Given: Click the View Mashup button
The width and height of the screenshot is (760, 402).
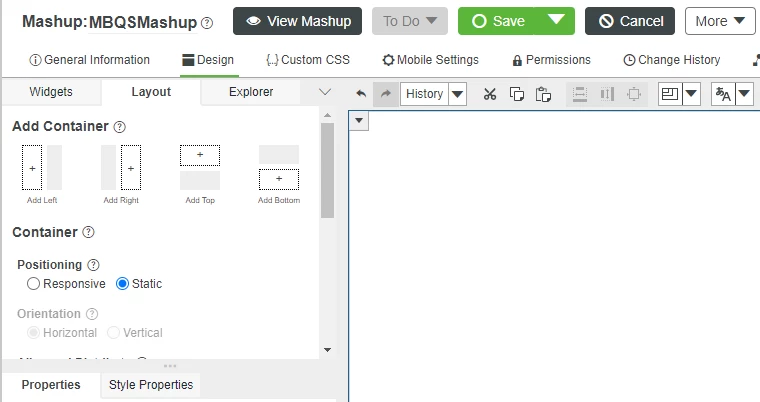Looking at the screenshot, I should tap(298, 21).
